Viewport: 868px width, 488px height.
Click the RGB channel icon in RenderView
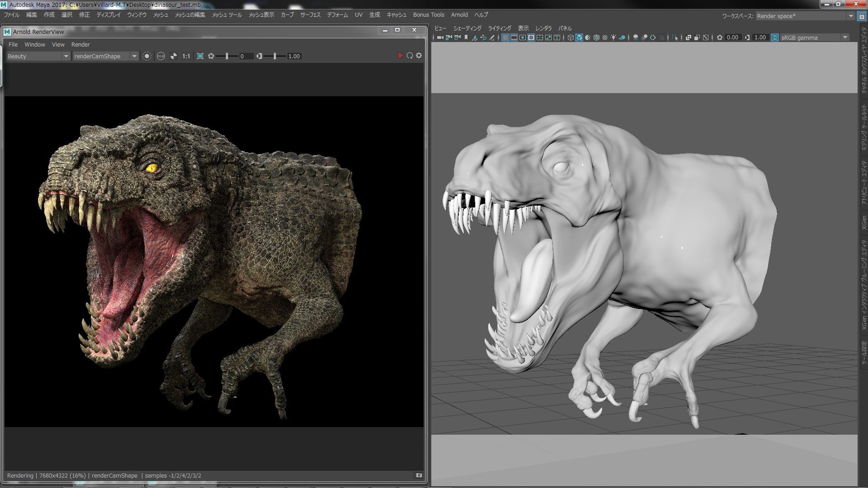point(160,56)
